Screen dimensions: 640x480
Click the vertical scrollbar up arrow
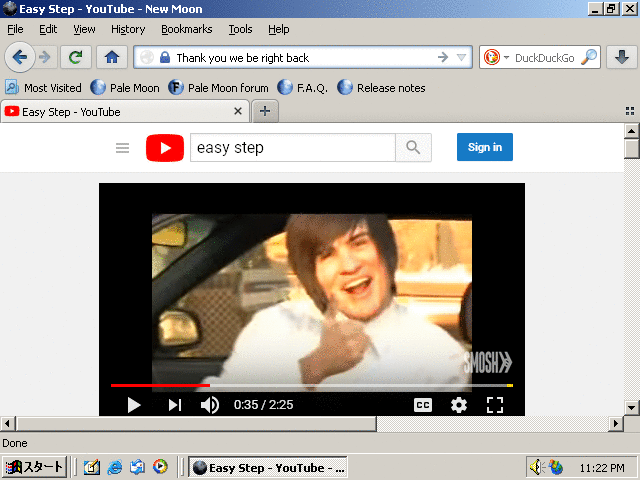tap(631, 131)
